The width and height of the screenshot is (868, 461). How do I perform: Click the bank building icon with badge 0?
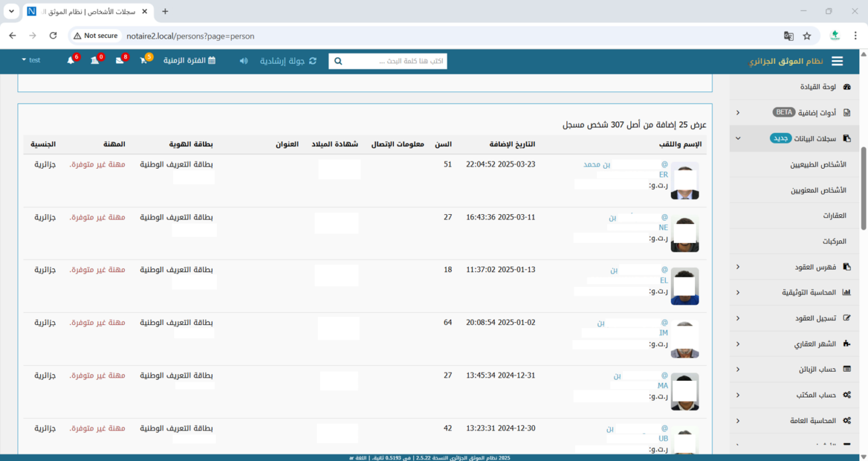[x=95, y=61]
